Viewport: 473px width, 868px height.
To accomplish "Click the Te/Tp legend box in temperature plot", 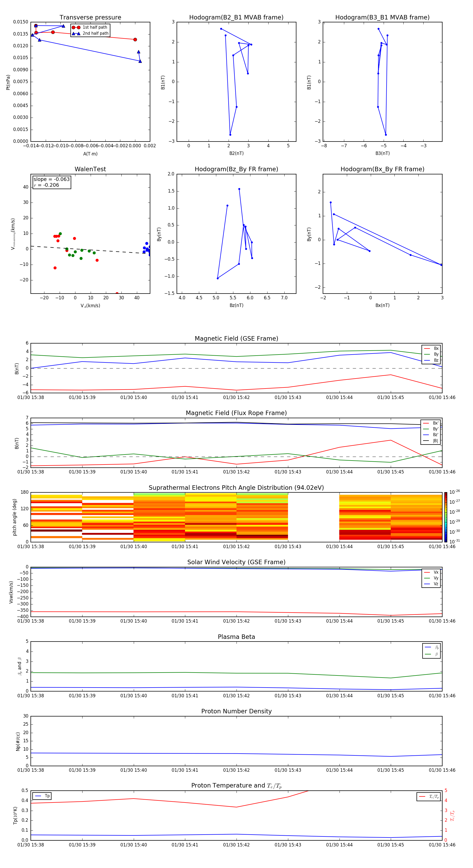I will (x=429, y=796).
